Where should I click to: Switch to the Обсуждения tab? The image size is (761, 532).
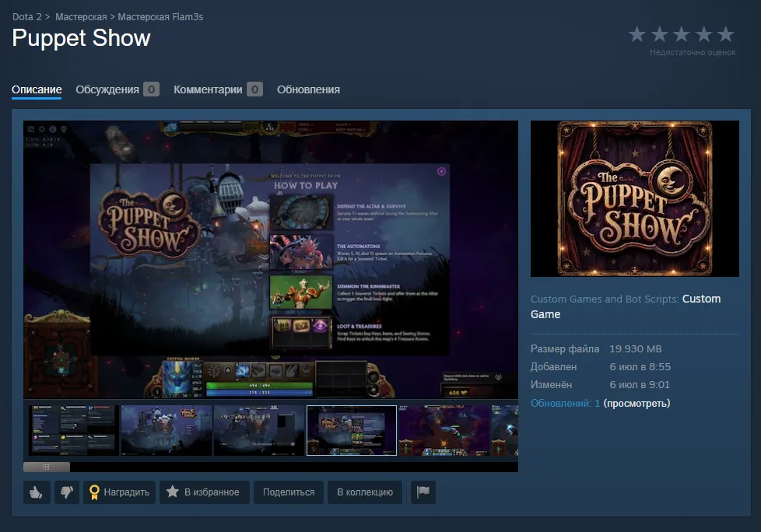point(107,89)
